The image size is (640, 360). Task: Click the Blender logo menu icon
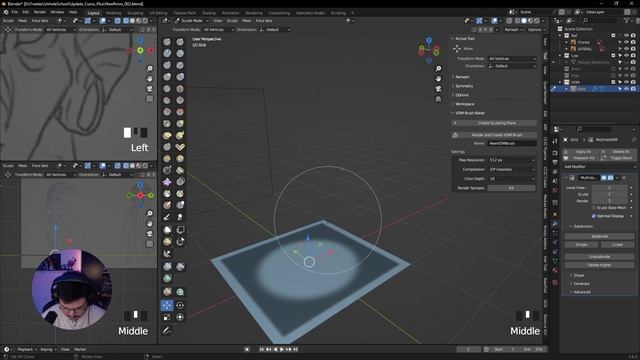point(6,12)
